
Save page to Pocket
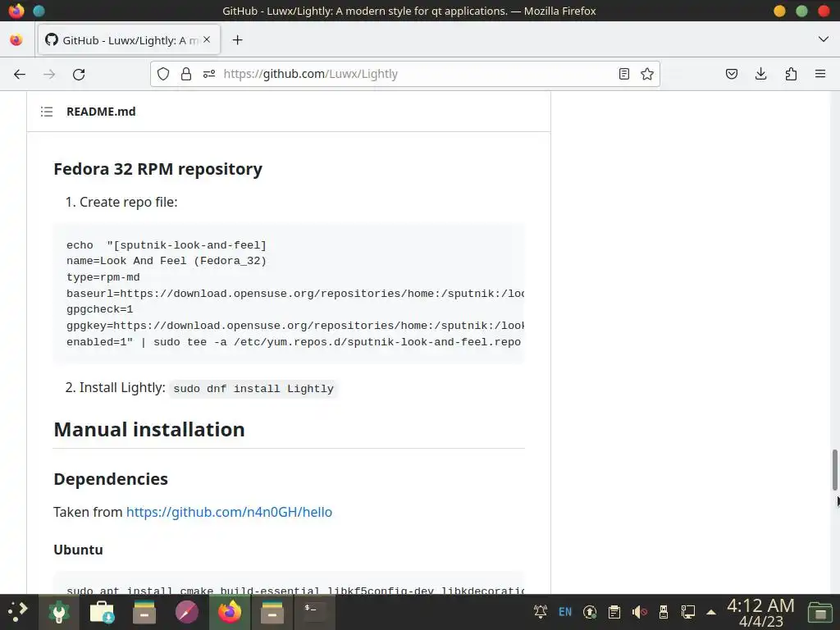pos(731,74)
